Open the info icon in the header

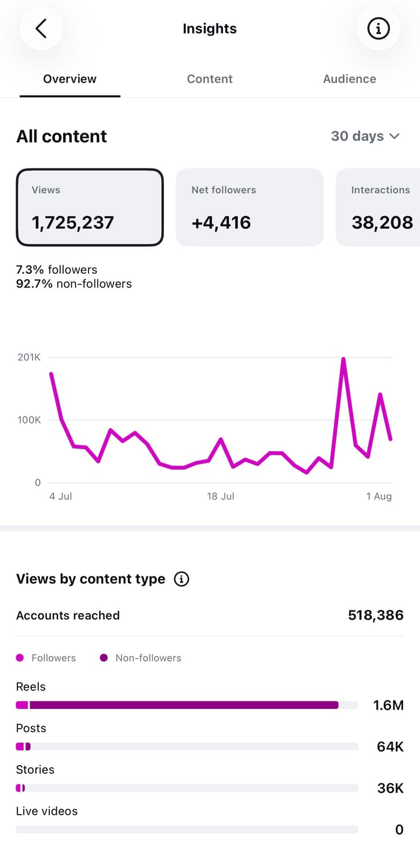tap(379, 28)
